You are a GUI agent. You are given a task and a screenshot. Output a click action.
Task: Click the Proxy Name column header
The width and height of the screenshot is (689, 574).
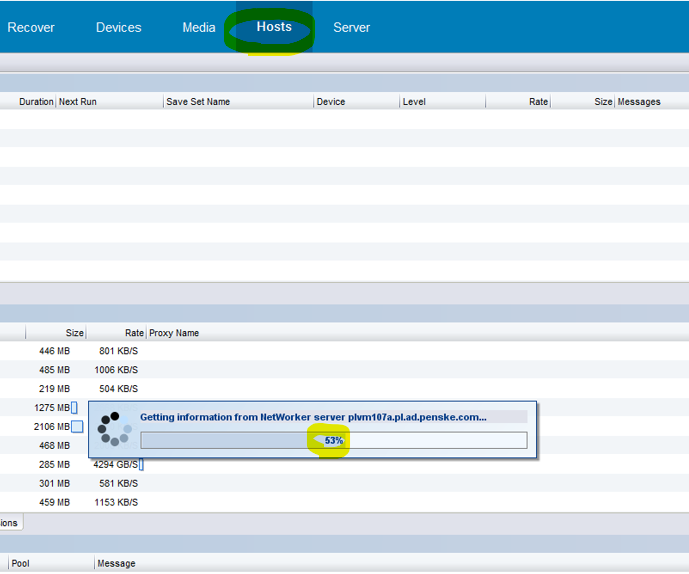coord(174,333)
